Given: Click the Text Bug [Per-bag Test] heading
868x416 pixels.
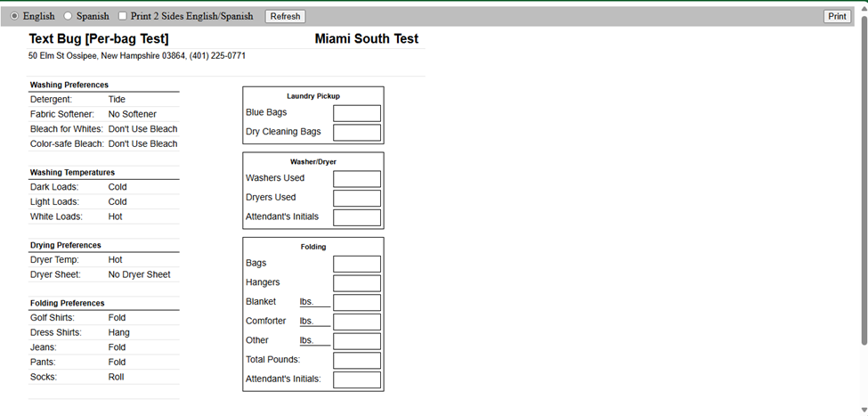Looking at the screenshot, I should (99, 39).
